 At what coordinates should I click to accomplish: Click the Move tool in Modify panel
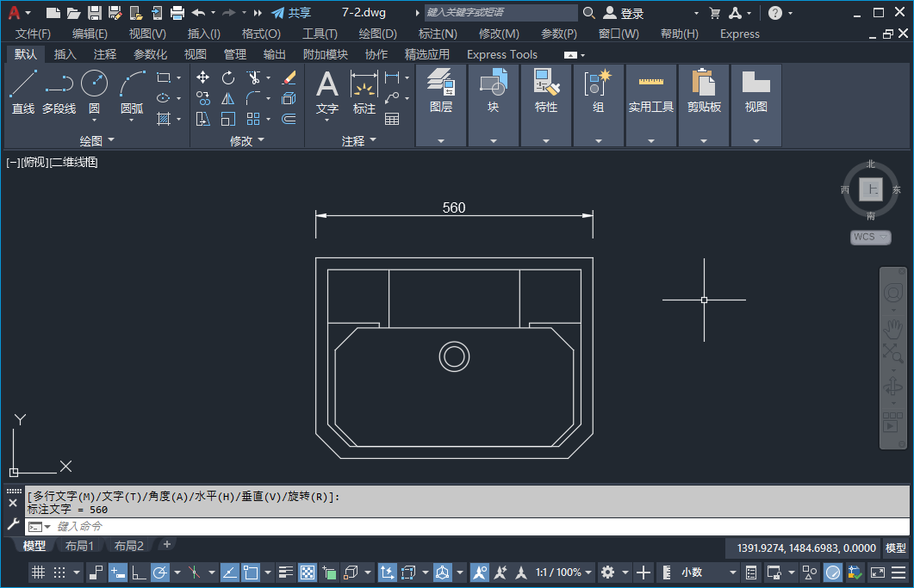(x=203, y=77)
